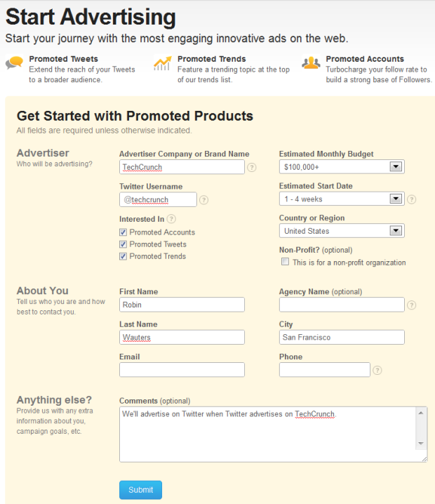This screenshot has height=504, width=435.
Task: Click the Promoted Trends chart icon
Action: (162, 63)
